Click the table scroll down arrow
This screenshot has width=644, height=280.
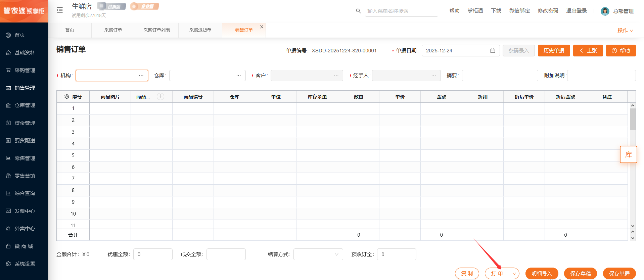click(x=633, y=226)
